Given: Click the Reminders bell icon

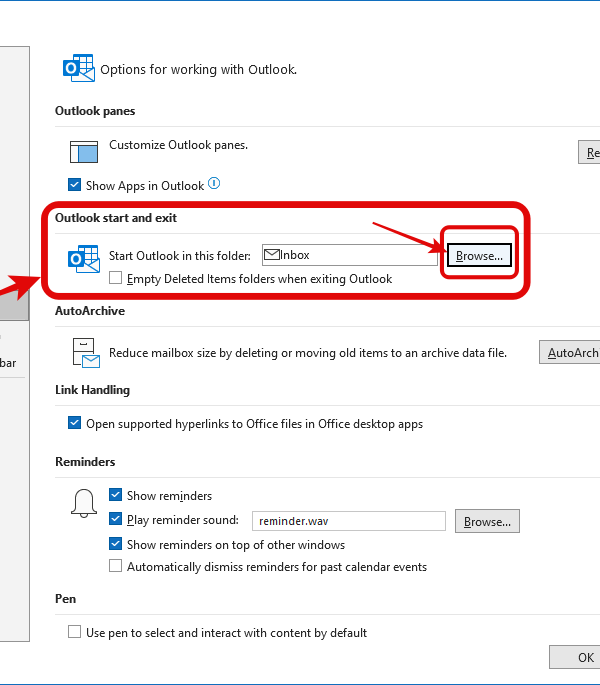Looking at the screenshot, I should (x=83, y=503).
